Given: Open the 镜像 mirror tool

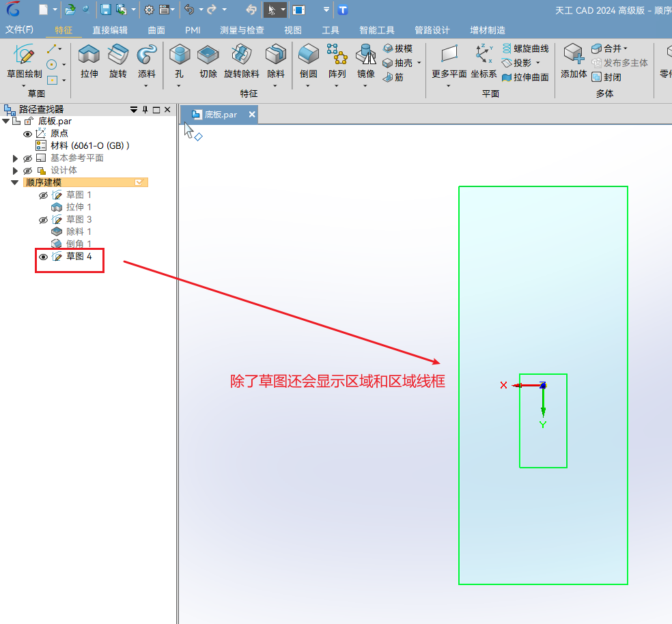Looking at the screenshot, I should pyautogui.click(x=365, y=61).
